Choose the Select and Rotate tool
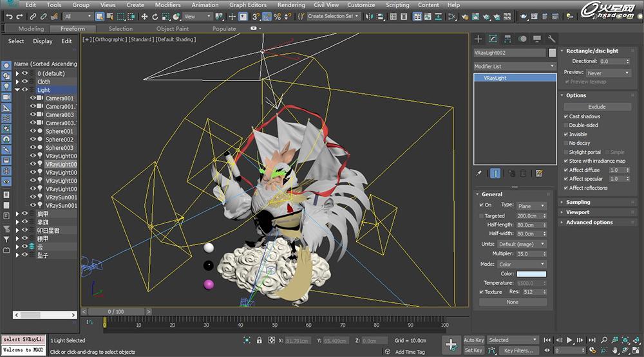This screenshot has width=644, height=357. point(155,17)
